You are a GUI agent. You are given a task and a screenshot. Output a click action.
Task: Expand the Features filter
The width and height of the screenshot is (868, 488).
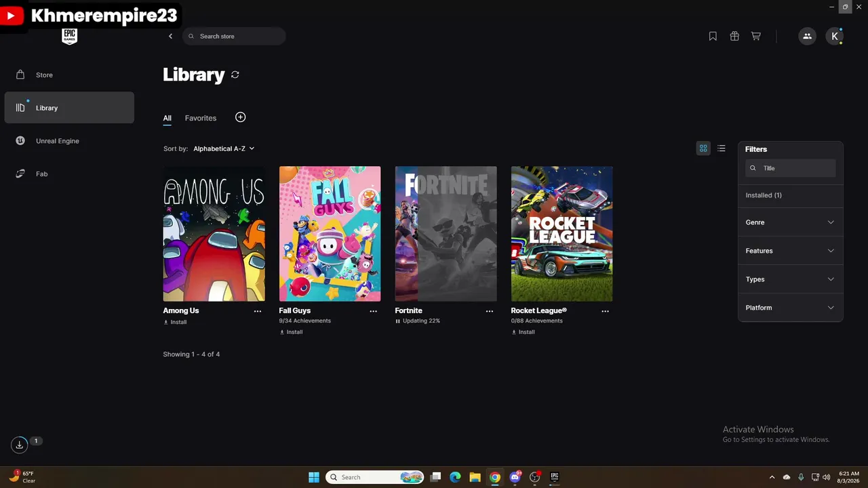click(790, 251)
